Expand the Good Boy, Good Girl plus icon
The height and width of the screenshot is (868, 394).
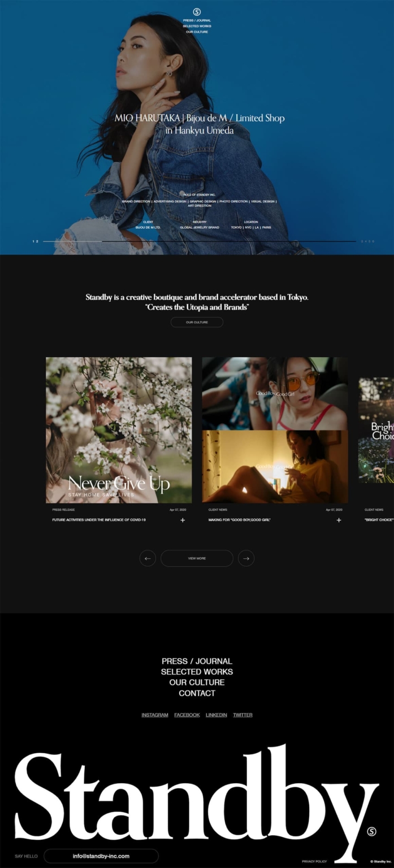coord(339,520)
